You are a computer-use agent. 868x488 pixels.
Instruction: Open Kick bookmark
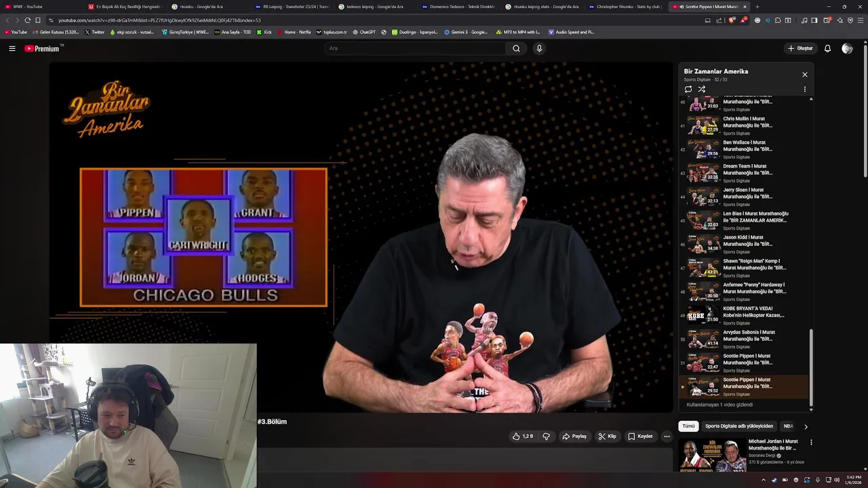264,32
